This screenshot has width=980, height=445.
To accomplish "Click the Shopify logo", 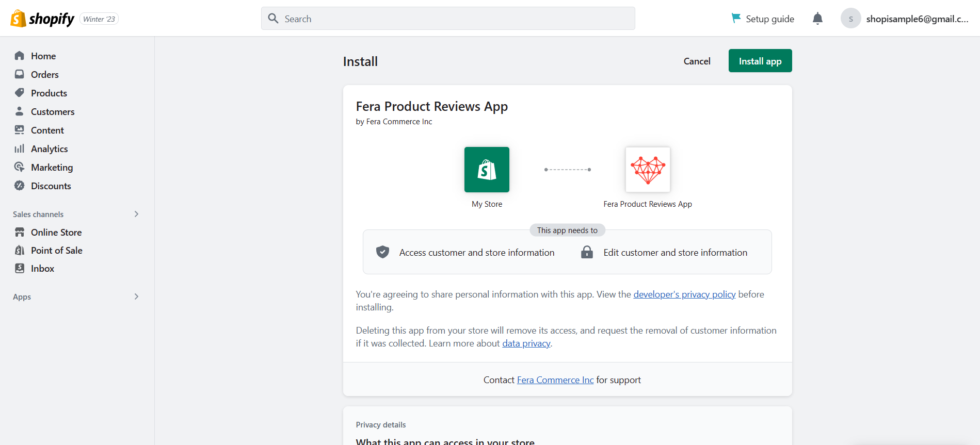I will pos(42,19).
